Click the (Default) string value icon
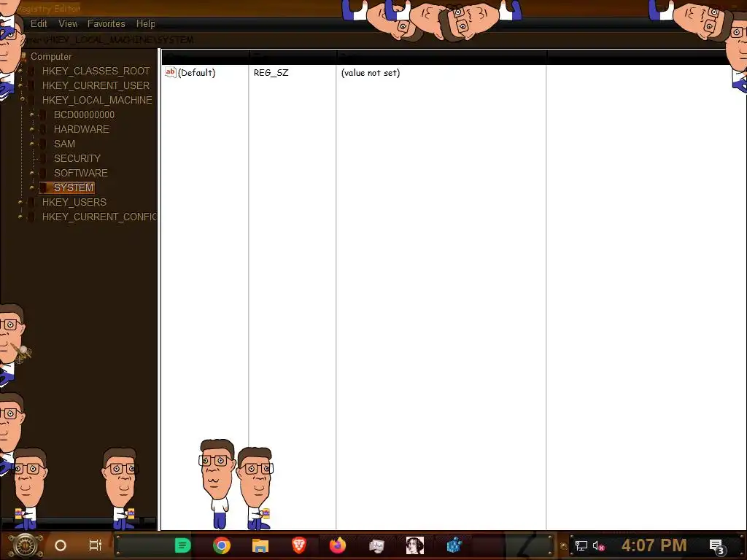This screenshot has width=747, height=560. click(171, 72)
